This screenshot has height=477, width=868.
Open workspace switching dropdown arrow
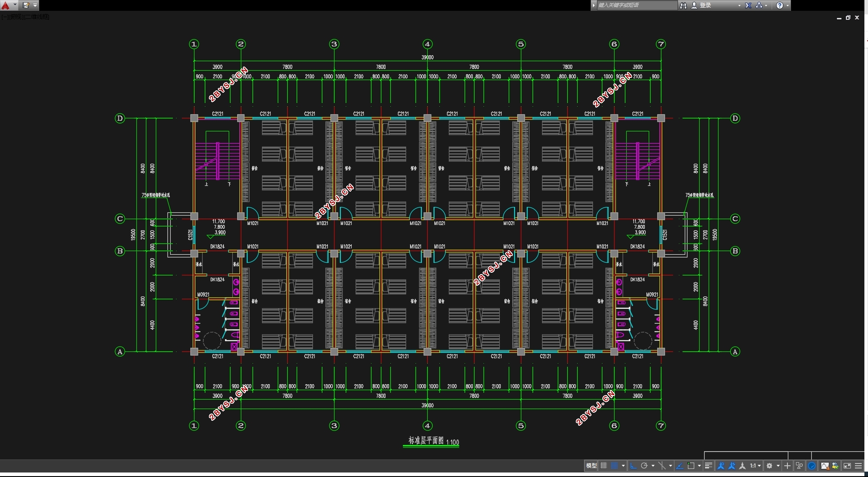click(x=778, y=466)
